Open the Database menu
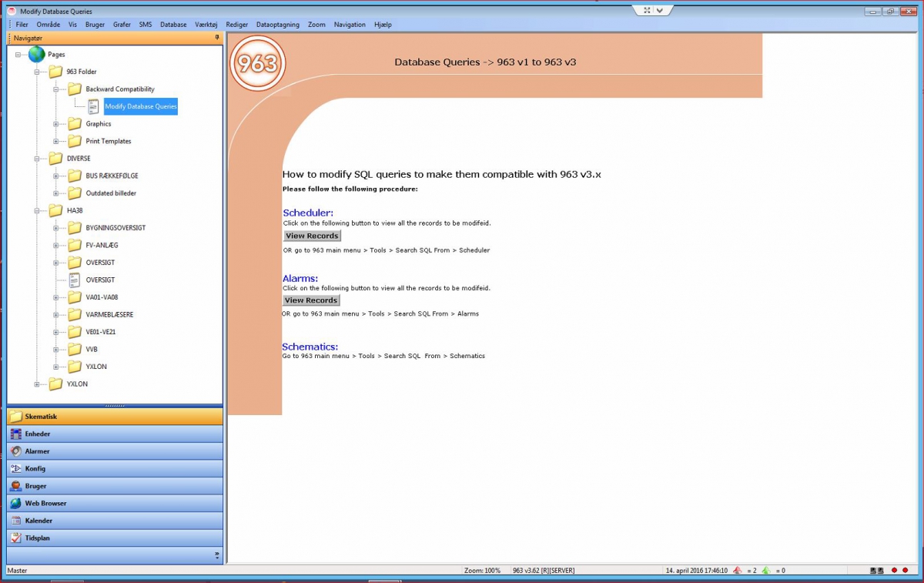This screenshot has height=583, width=924. (x=173, y=25)
